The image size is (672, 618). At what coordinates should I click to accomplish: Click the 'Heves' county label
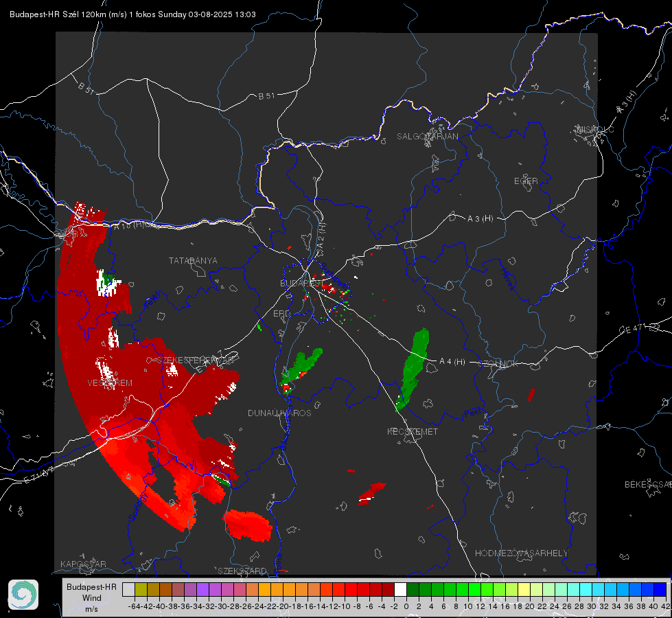(508, 279)
